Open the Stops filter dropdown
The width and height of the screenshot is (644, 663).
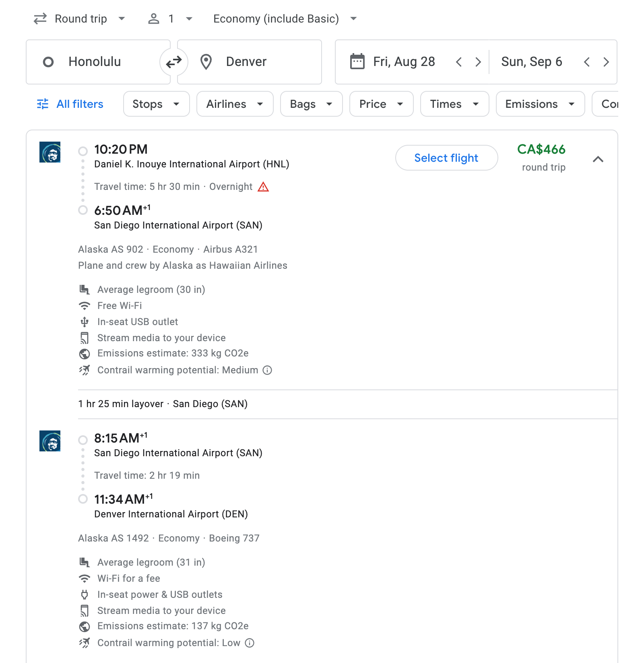point(156,104)
